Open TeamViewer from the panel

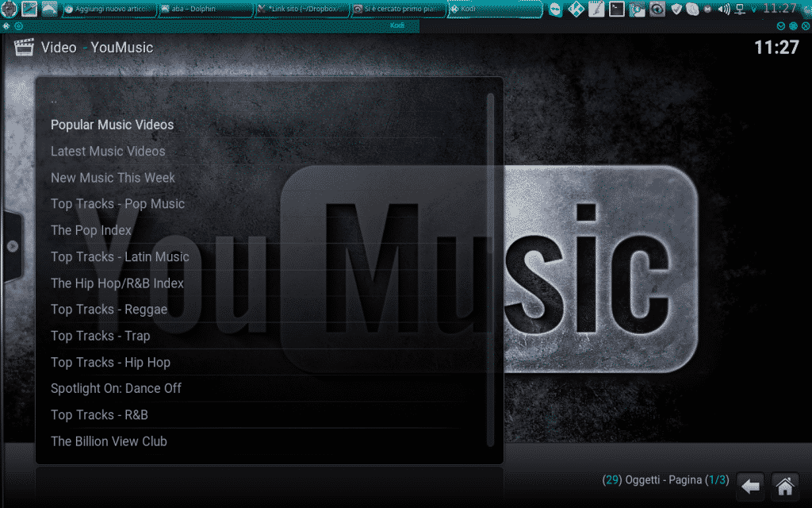555,10
